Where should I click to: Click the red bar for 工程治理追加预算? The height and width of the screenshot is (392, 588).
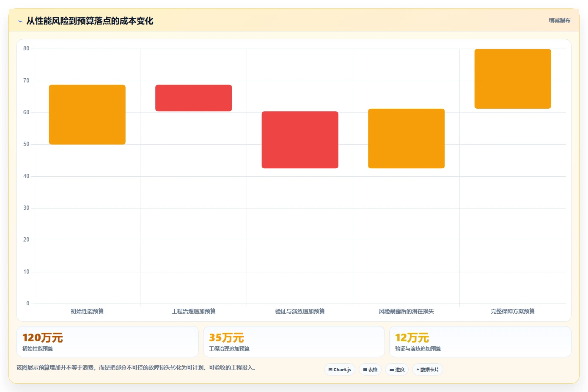pos(193,98)
